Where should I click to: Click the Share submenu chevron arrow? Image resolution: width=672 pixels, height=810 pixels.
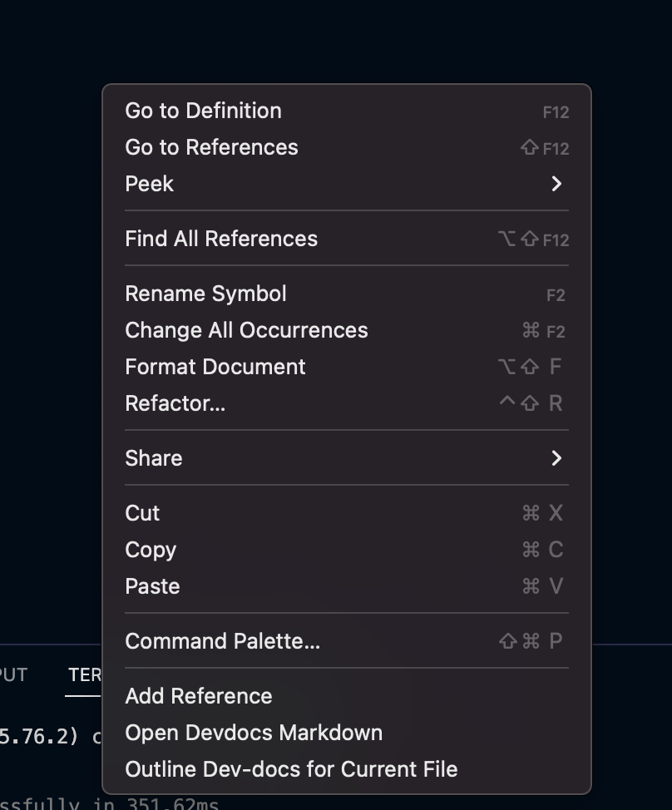[556, 458]
